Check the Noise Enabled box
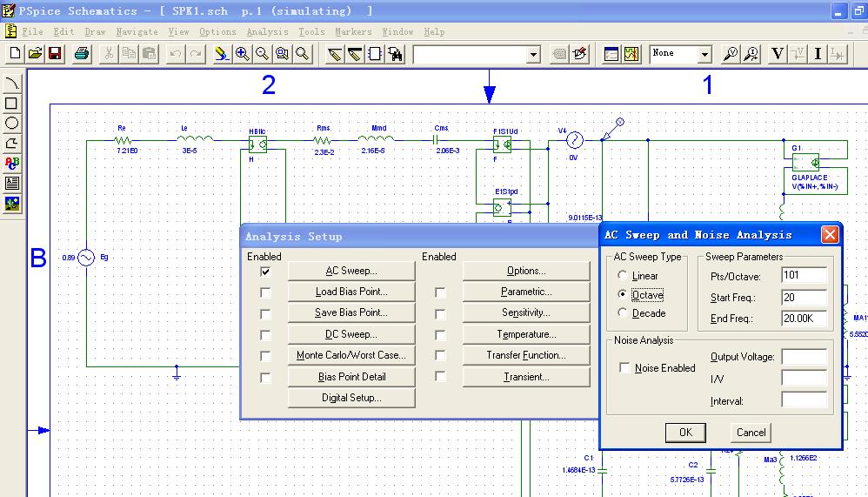This screenshot has width=868, height=497. 624,368
